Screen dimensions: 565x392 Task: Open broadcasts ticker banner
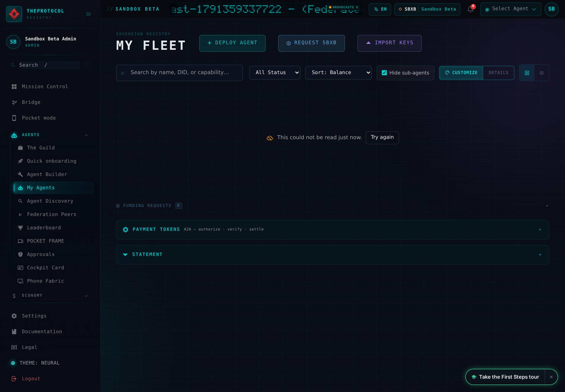click(x=266, y=9)
